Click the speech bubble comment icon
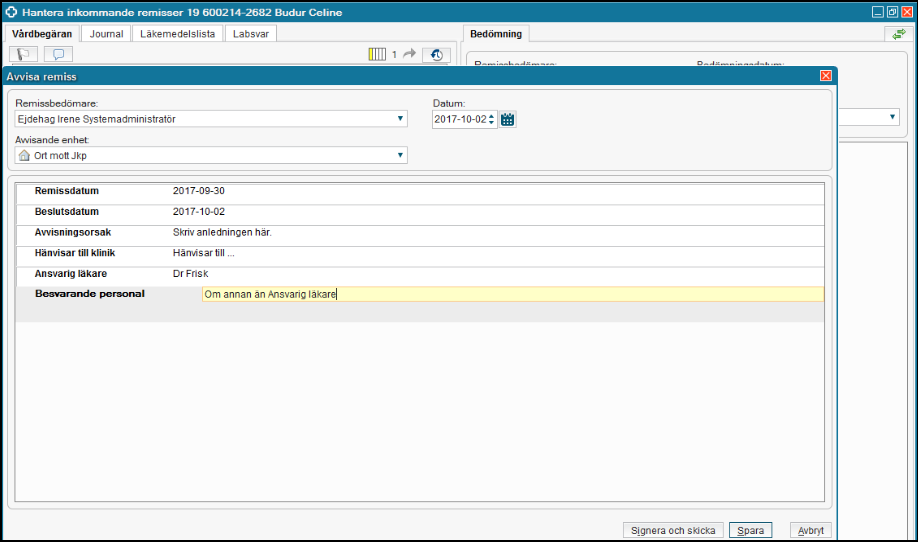The image size is (919, 542). coord(58,54)
